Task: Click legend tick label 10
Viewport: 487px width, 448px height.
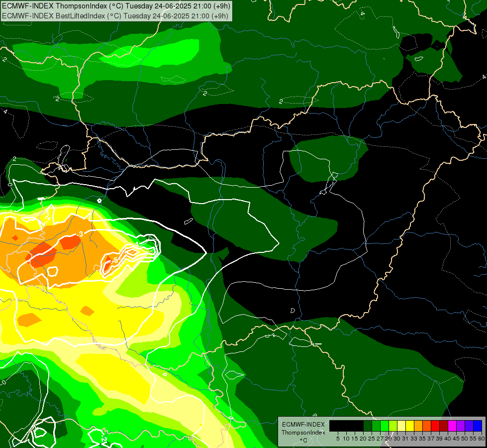Action: 346,439
